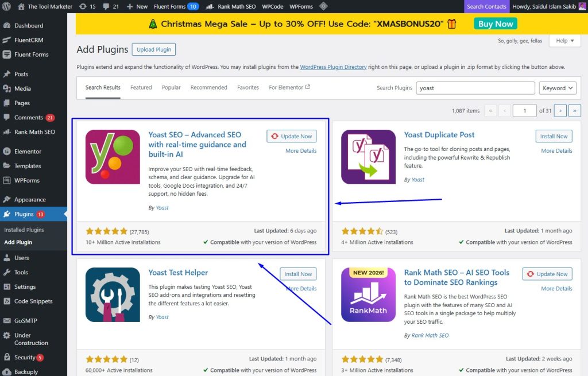Click Update Now for Yoast SEO
Image resolution: width=588 pixels, height=376 pixels.
coord(292,136)
